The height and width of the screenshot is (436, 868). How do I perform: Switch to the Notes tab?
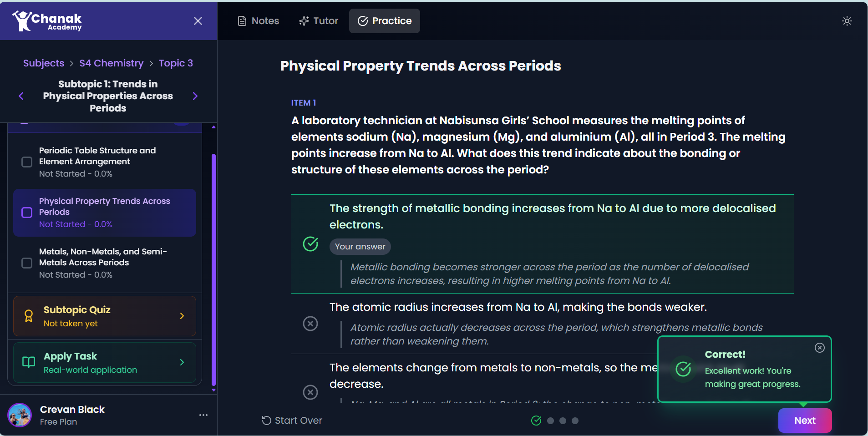tap(258, 20)
